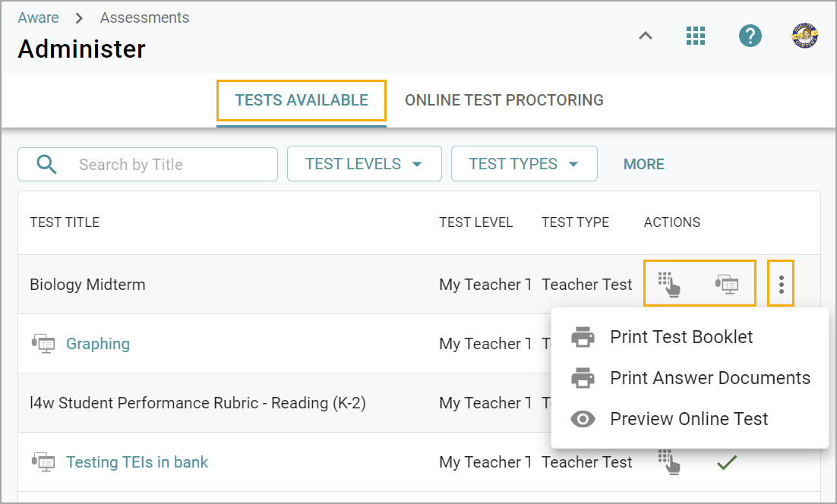Click Teacher Test cell for Biology Midterm

[586, 285]
